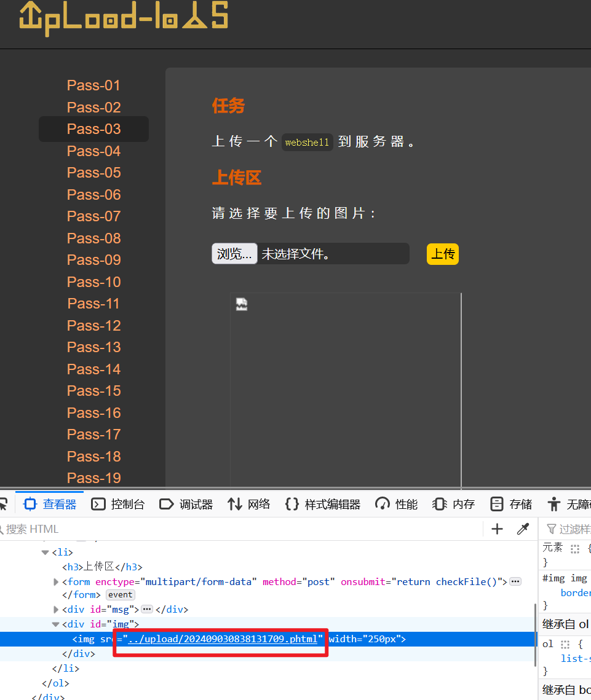
Task: Click the 任务 heading
Action: [228, 106]
